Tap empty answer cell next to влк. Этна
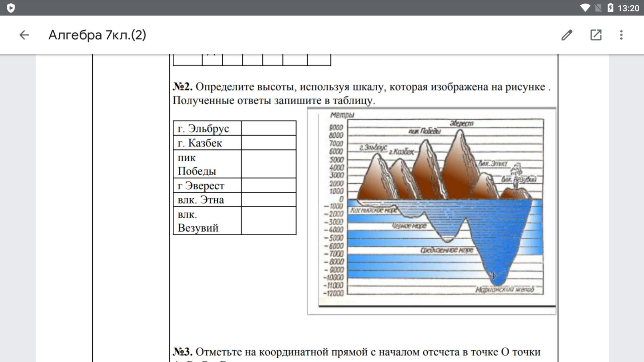Screen dimensions: 644x362 click(268, 200)
